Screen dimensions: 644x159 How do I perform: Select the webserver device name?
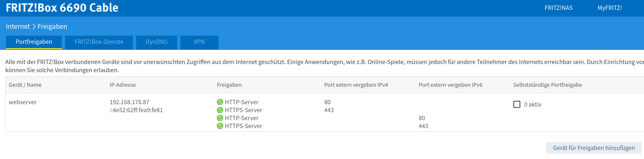tap(23, 102)
